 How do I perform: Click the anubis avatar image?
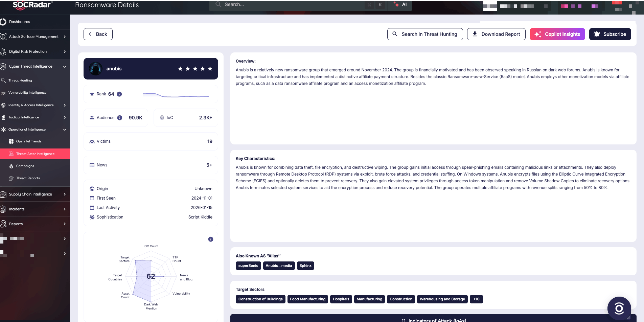click(x=96, y=69)
